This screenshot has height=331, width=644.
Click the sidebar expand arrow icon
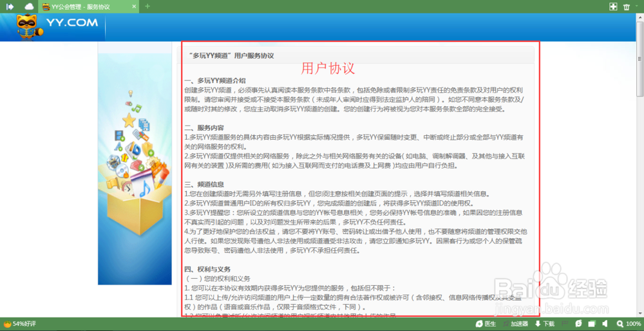[10, 6]
